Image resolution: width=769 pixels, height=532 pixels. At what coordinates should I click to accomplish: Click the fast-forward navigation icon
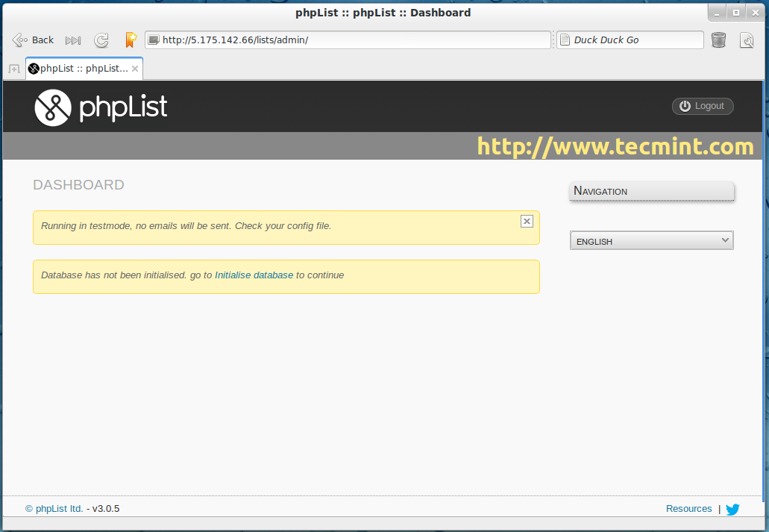[x=73, y=40]
